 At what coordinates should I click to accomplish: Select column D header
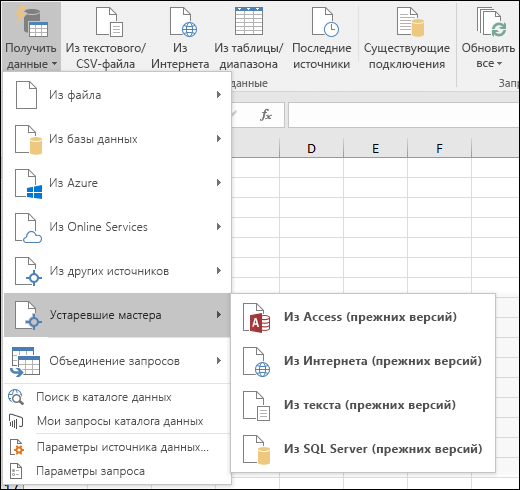pyautogui.click(x=311, y=148)
